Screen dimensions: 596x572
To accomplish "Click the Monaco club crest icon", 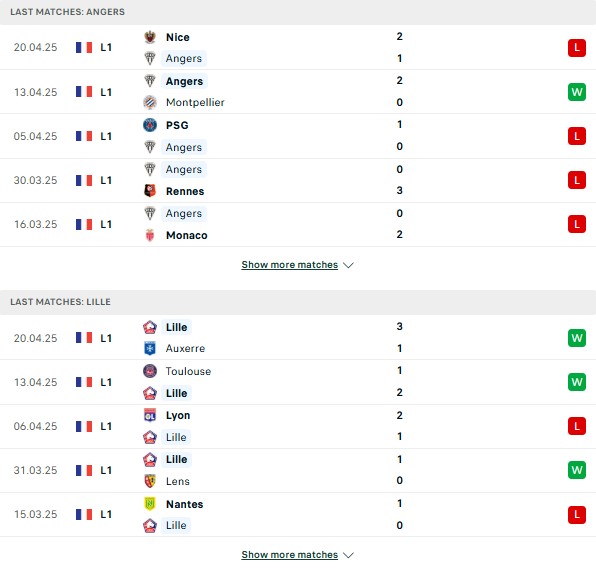I will click(150, 235).
